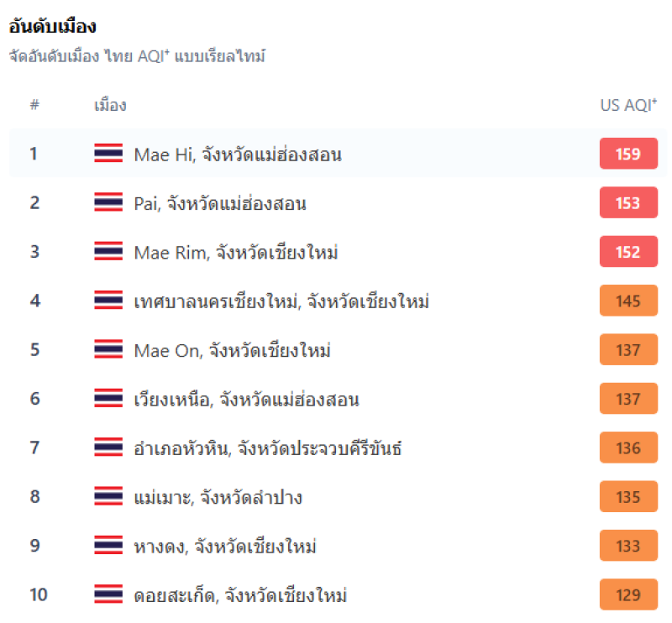Screen dimensions: 672x623
Task: Click the flag icon in the rank 10 row
Action: (108, 594)
